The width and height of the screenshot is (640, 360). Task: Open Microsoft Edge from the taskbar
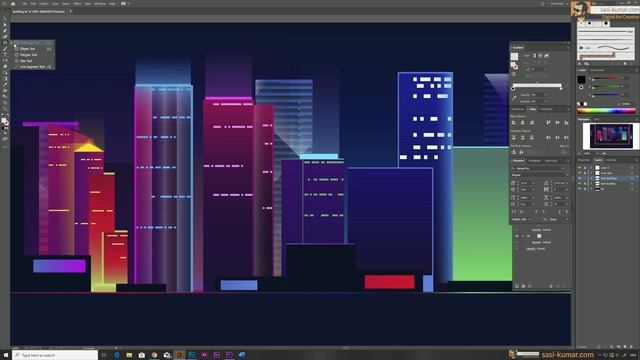(117, 355)
